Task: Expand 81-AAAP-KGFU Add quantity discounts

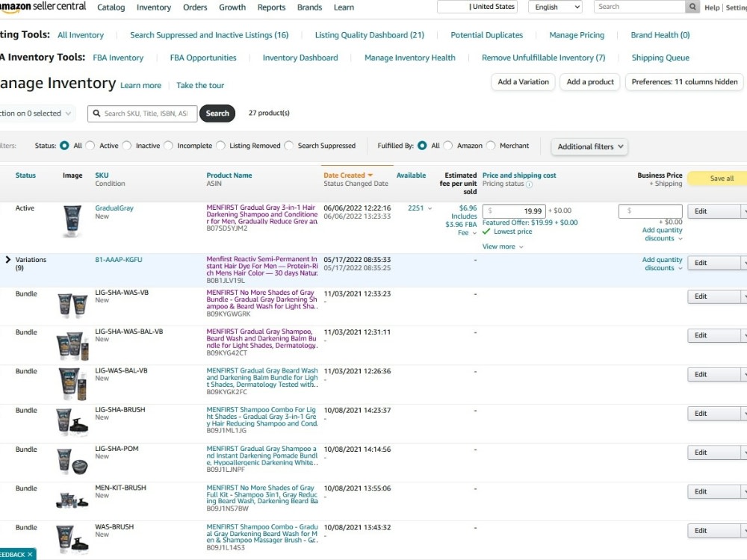Action: coord(662,264)
